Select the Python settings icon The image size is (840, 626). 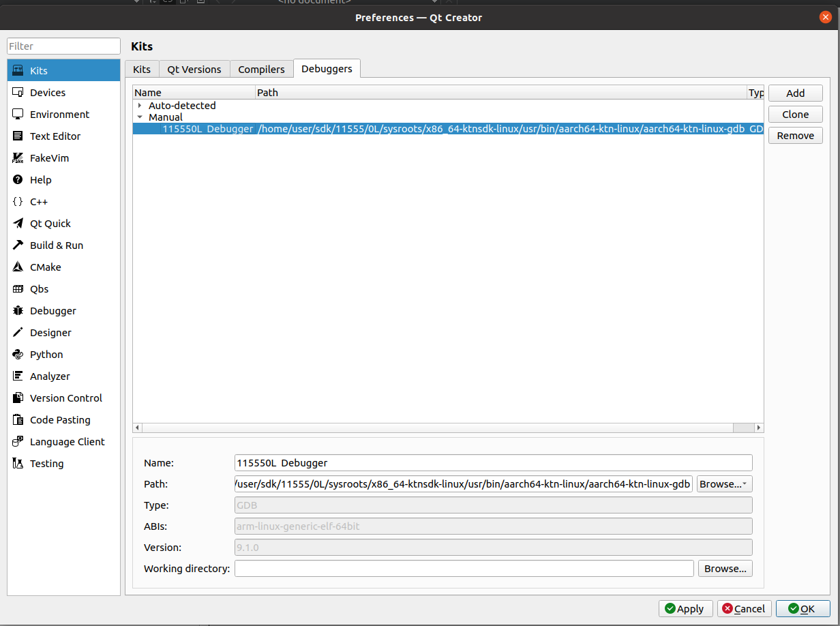click(x=18, y=355)
